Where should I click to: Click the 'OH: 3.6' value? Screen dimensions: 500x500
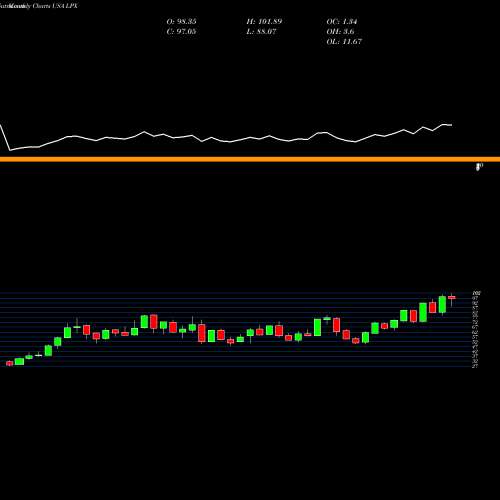point(340,32)
